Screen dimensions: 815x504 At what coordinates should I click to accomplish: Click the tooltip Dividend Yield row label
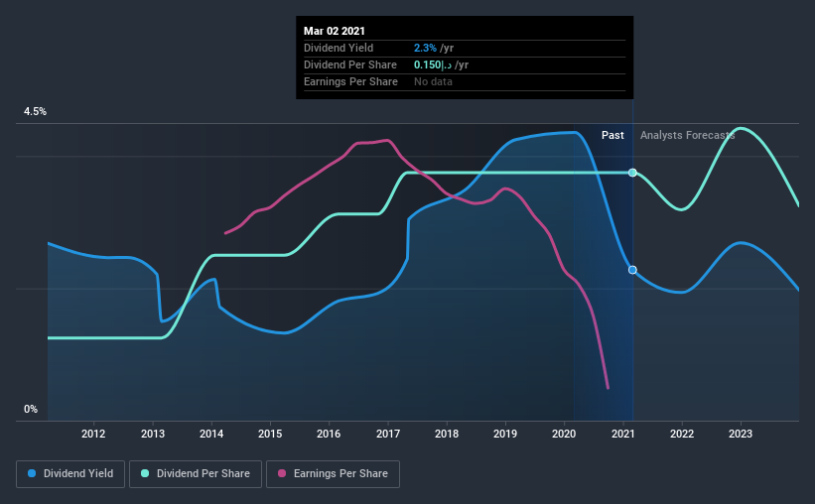pos(339,48)
